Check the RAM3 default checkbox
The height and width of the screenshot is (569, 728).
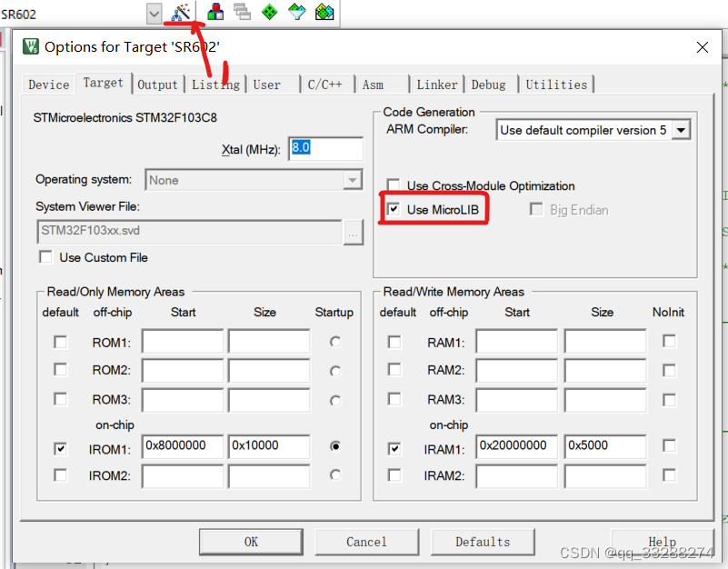tap(394, 398)
